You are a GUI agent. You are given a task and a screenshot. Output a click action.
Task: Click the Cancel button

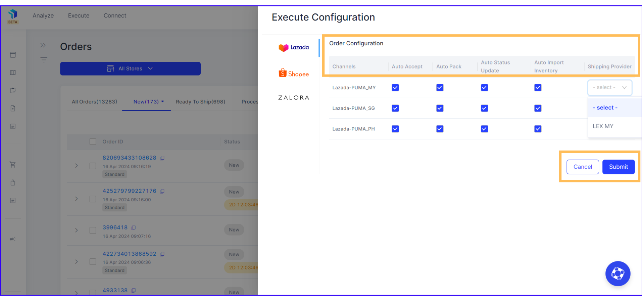583,167
